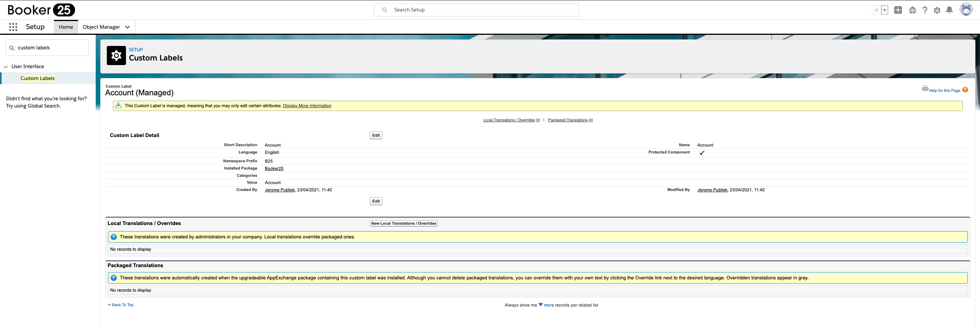Open favorites list dropdown arrow
The image size is (980, 328).
point(885,10)
